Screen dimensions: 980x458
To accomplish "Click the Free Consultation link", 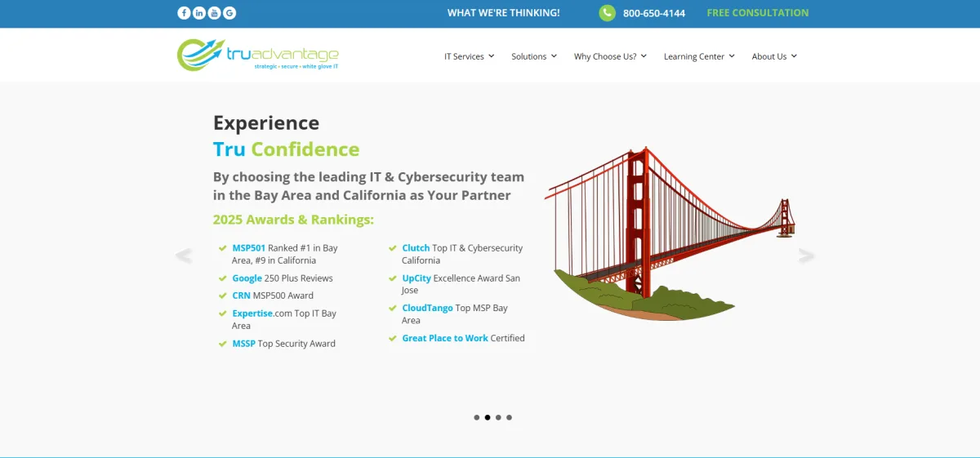I will point(758,13).
